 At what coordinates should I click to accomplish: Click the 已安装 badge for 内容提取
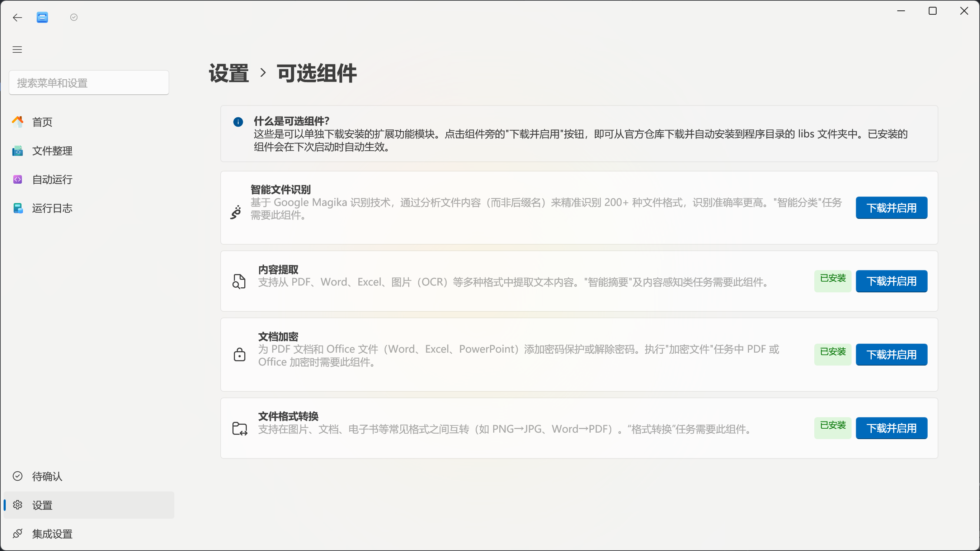tap(833, 281)
